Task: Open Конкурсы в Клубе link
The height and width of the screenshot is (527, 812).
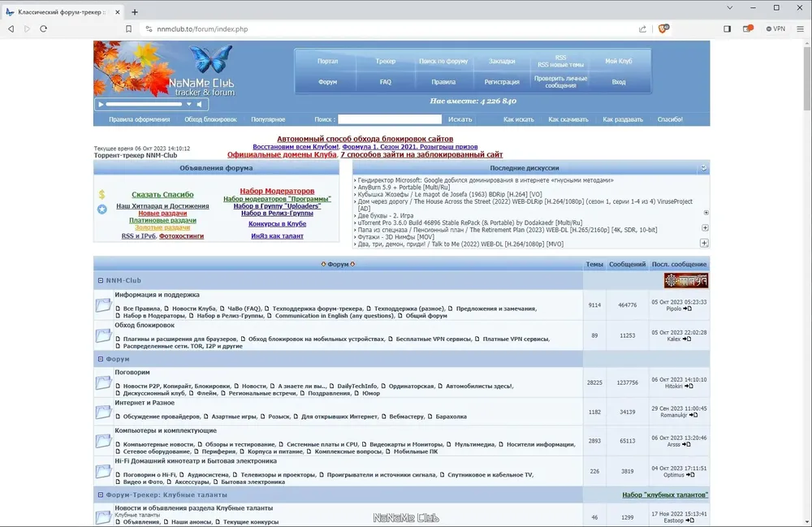Action: (x=277, y=223)
